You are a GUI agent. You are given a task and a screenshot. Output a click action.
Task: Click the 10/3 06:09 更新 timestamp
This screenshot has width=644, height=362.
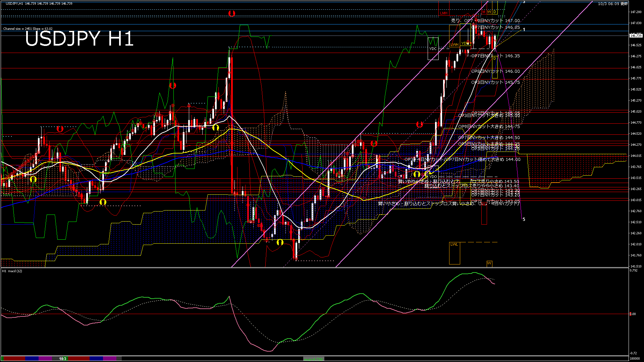point(613,4)
